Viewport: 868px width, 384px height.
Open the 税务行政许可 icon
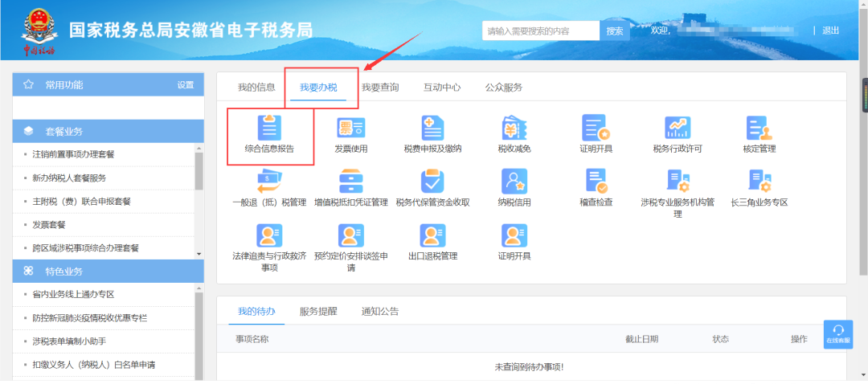coord(678,129)
